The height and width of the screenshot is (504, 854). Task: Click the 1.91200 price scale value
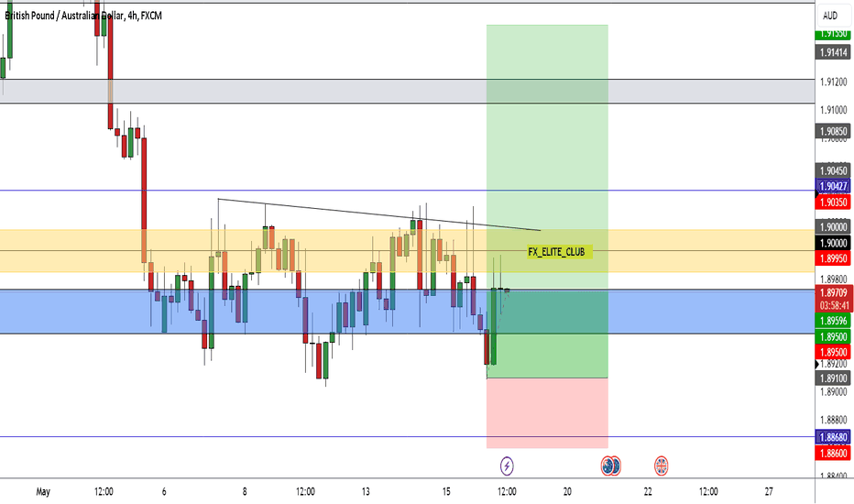(833, 82)
